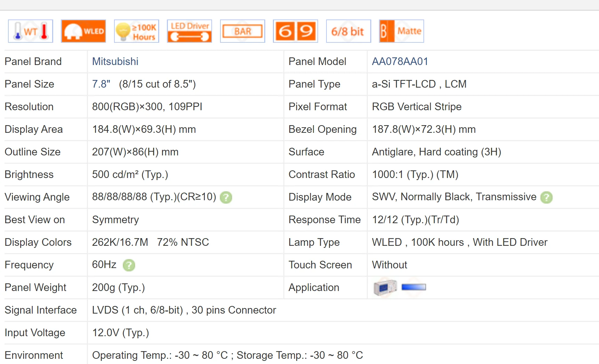Click the 800(RGB)×300 resolution value
Image resolution: width=599 pixels, height=364 pixels.
pos(147,107)
